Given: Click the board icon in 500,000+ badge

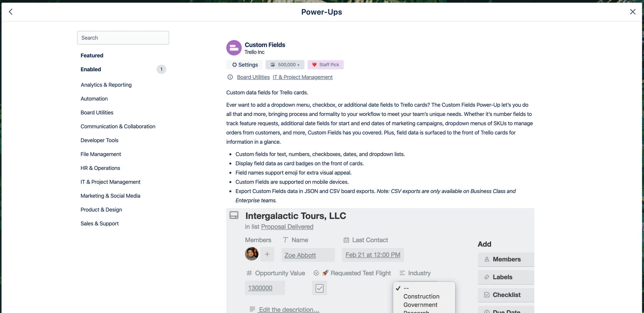Looking at the screenshot, I should 273,64.
